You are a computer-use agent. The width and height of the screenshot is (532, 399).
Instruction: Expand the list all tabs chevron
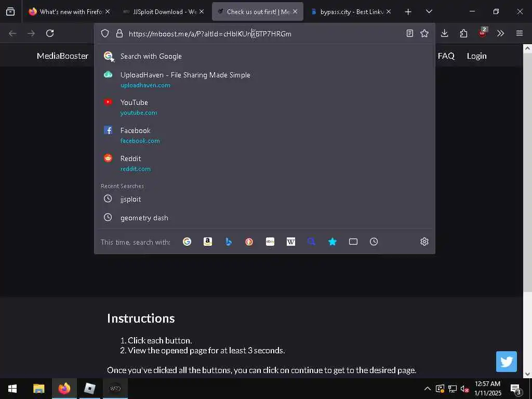429,11
